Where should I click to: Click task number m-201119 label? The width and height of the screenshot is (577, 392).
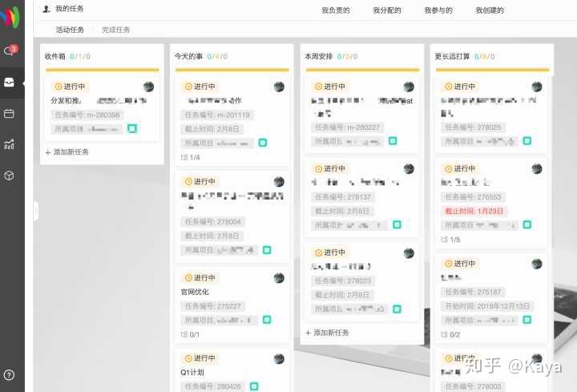tap(217, 115)
